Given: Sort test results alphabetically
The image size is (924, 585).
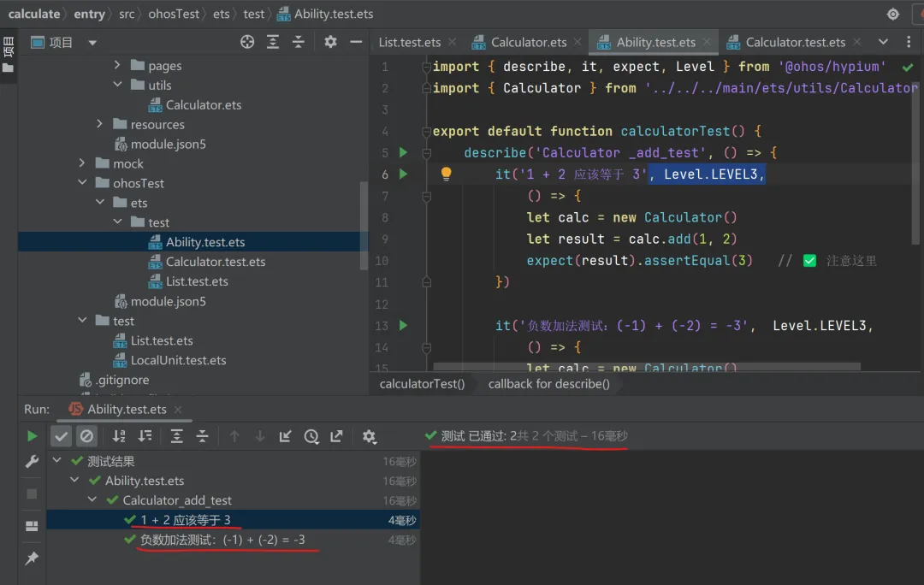Looking at the screenshot, I should 119,436.
